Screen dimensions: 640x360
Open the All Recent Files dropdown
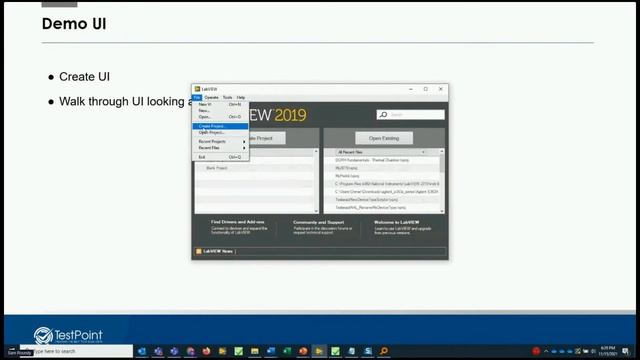382,152
